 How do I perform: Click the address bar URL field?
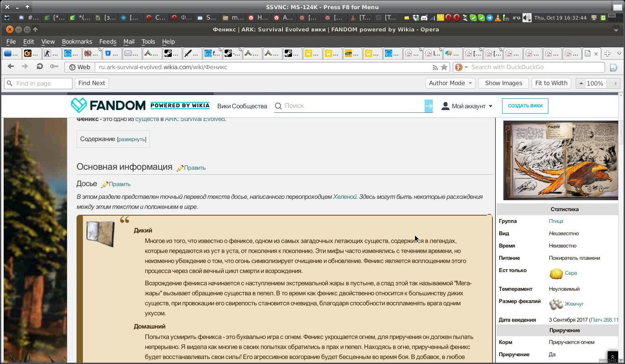coord(264,67)
